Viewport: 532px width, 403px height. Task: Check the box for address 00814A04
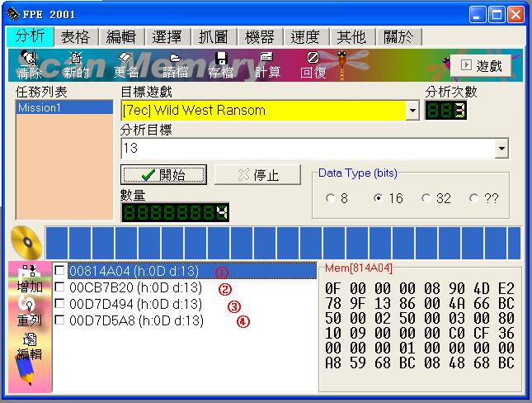(59, 271)
